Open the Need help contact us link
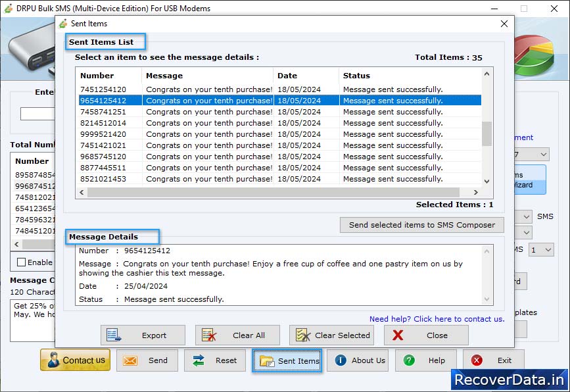This screenshot has width=570, height=392. click(x=437, y=319)
